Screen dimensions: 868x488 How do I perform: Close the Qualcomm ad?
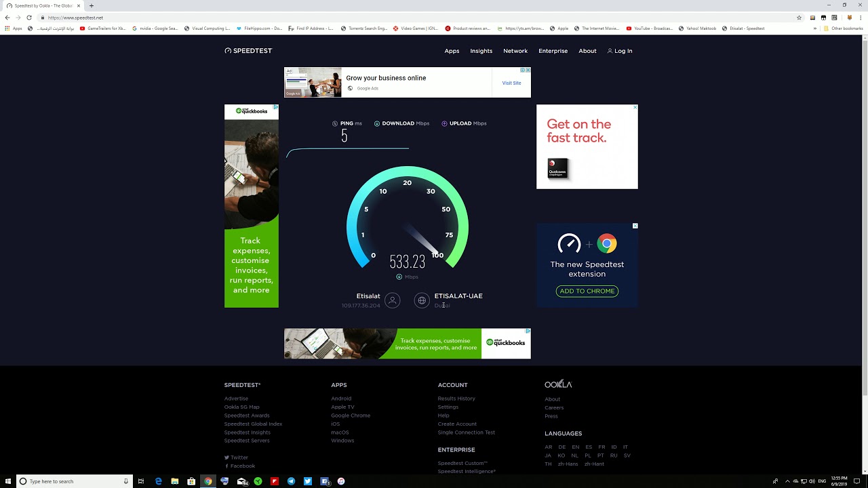point(635,107)
